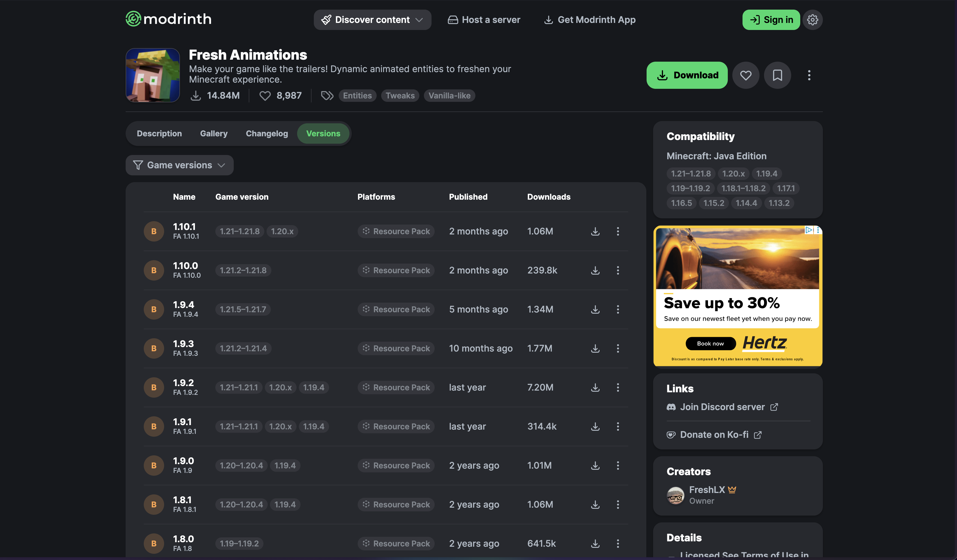The image size is (957, 560).
Task: Click download icon for version 1.8.1
Action: (x=595, y=504)
